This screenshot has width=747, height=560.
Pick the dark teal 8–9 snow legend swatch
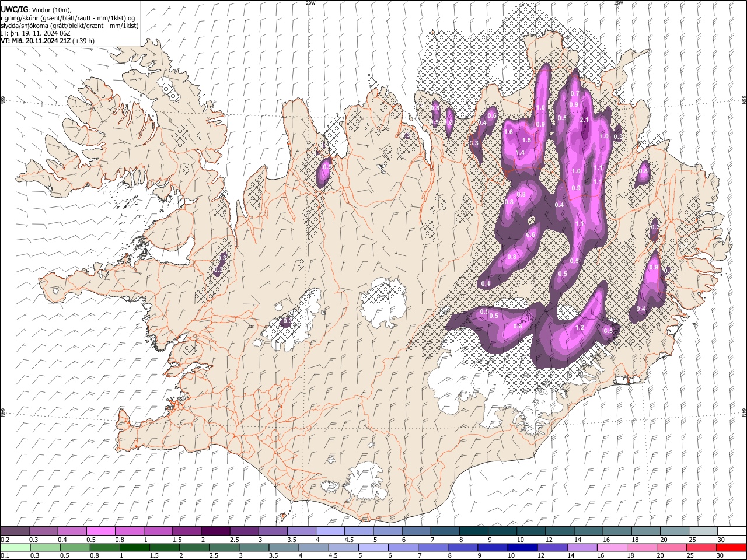tap(474, 531)
